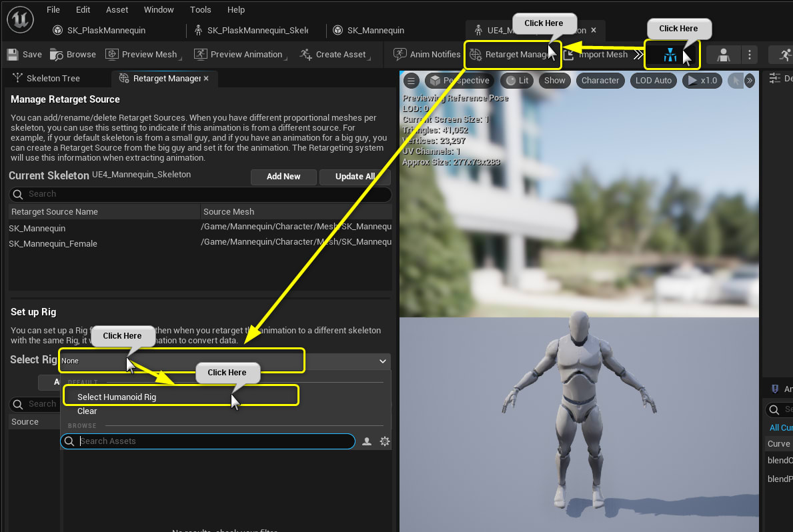The width and height of the screenshot is (793, 532).
Task: Switch to the blue Skeleton editor mode icon
Action: tap(670, 55)
